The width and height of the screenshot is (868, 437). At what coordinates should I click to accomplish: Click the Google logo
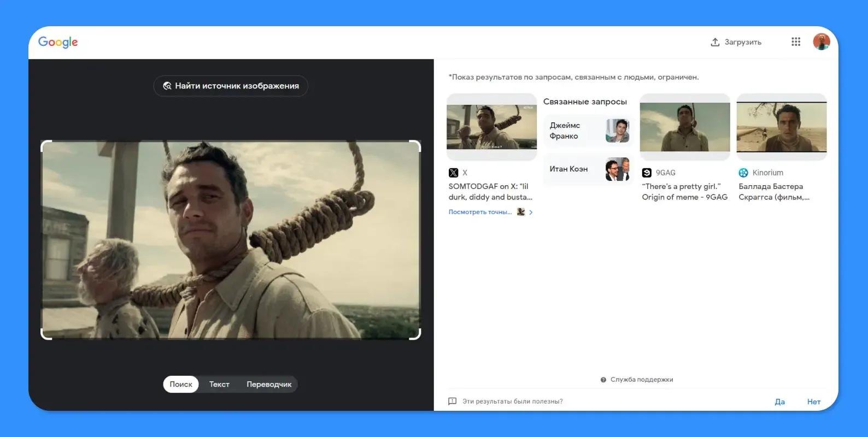[58, 42]
